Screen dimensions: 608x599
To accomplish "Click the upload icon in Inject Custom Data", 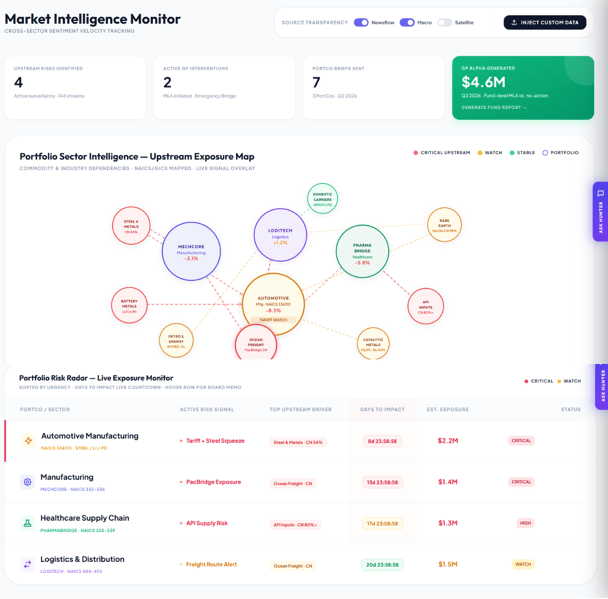I will pyautogui.click(x=514, y=22).
